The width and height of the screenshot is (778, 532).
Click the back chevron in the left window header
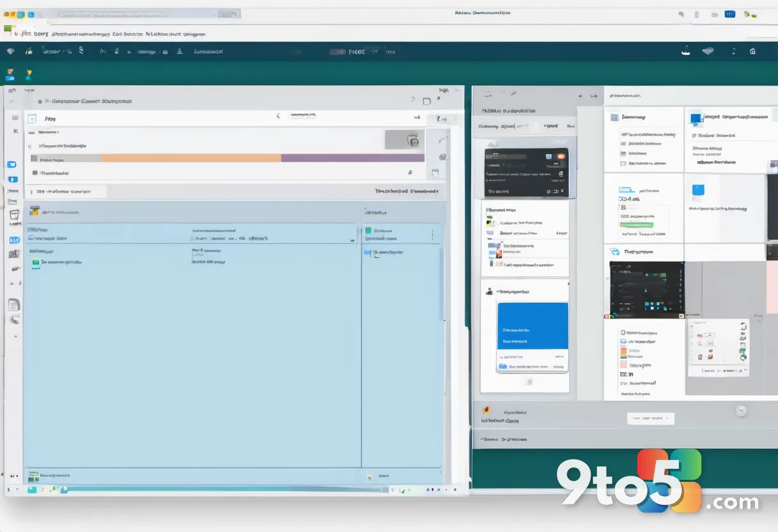[278, 116]
